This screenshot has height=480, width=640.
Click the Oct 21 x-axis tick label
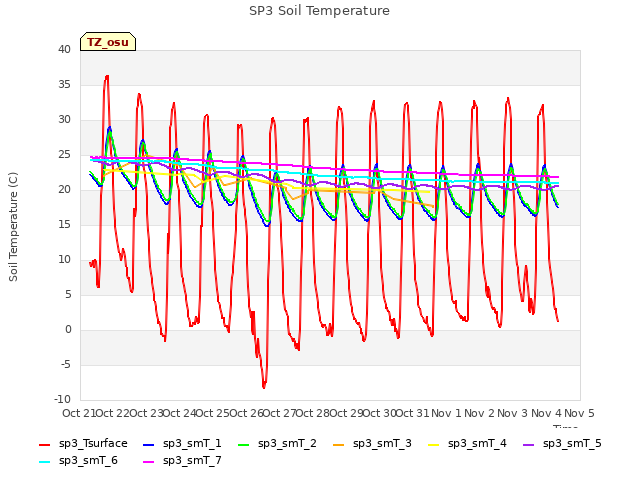[79, 413]
